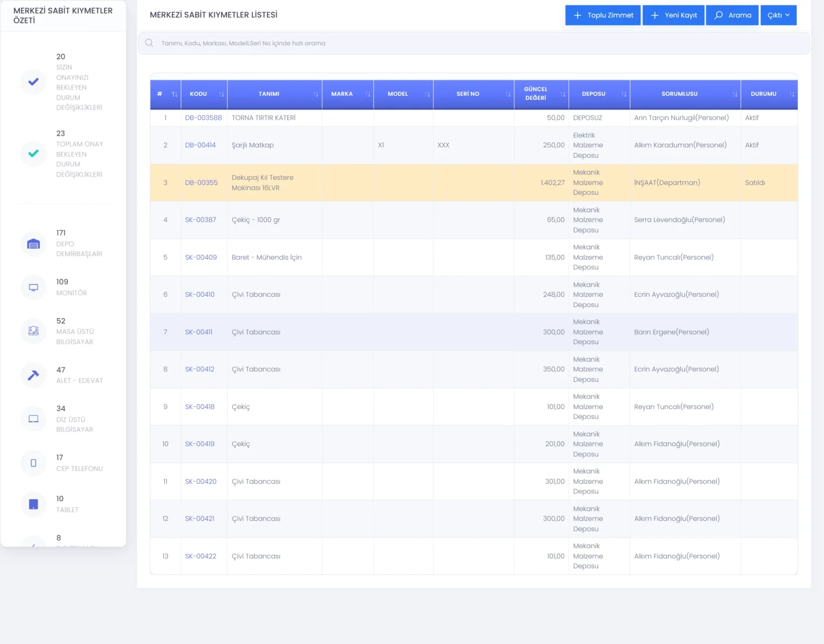Open the Depo Demirbaşları warehouse icon
824x644 pixels.
point(33,244)
